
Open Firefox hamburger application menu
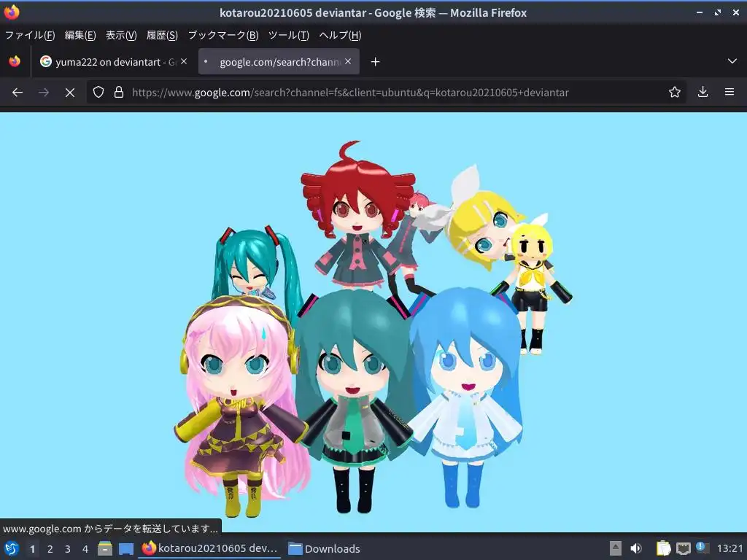[729, 92]
